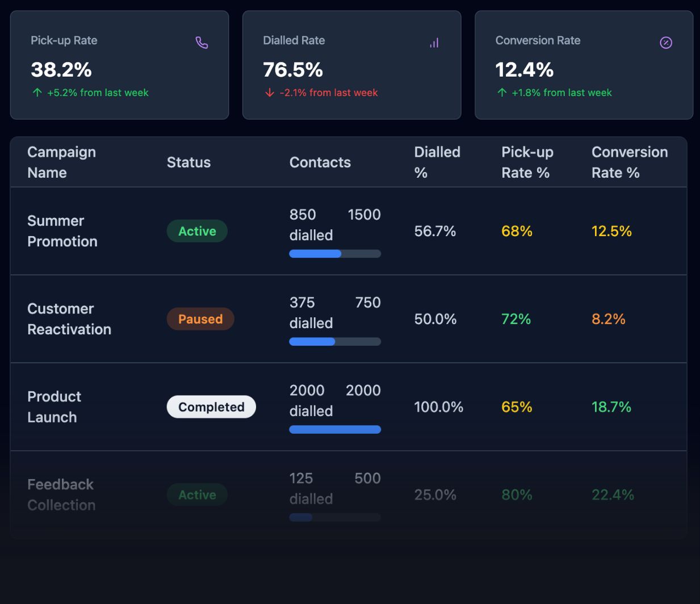Click the green up arrow under 38.2%
The height and width of the screenshot is (604, 700).
tap(37, 93)
